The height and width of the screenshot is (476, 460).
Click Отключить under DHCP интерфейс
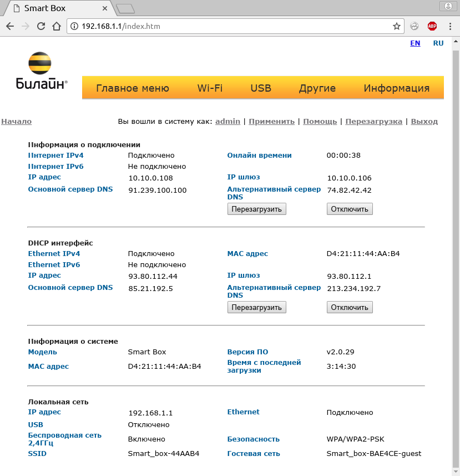(350, 307)
